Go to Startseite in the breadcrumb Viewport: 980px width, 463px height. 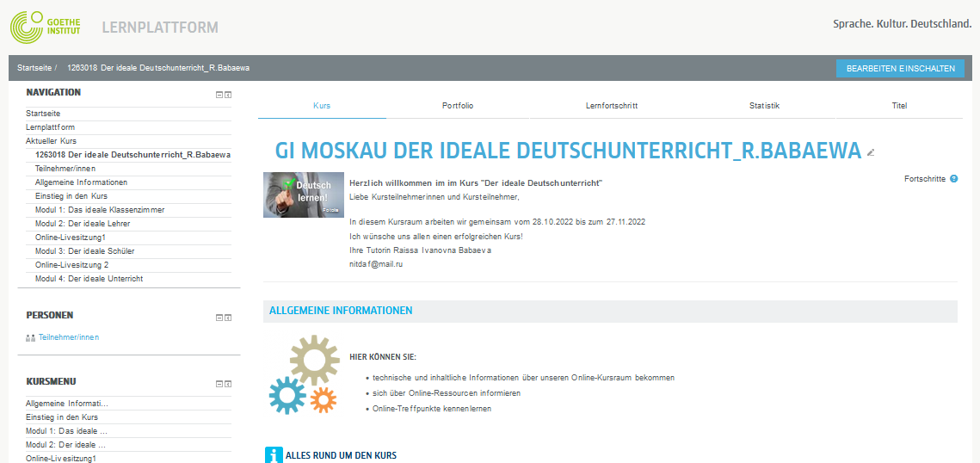coord(34,67)
